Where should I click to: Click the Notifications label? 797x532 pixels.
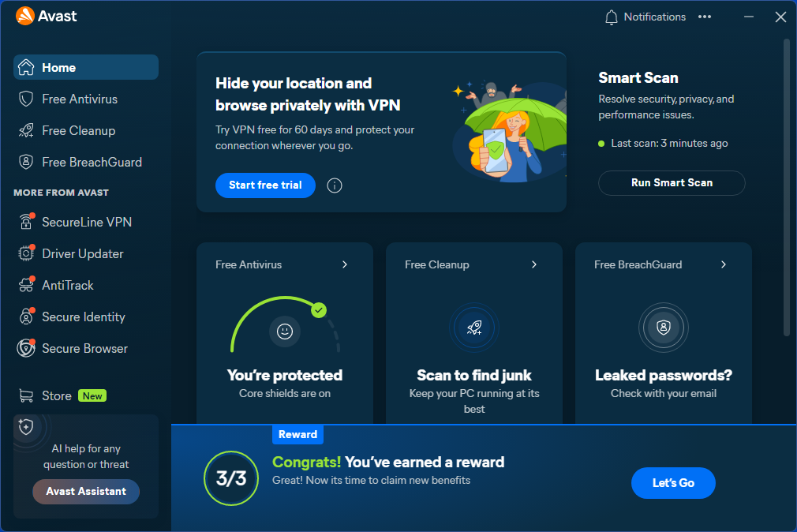click(655, 17)
